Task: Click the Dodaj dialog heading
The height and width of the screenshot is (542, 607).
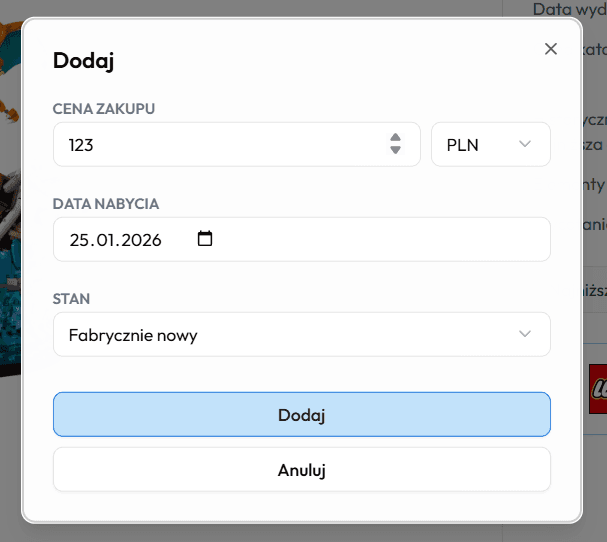Action: [83, 61]
